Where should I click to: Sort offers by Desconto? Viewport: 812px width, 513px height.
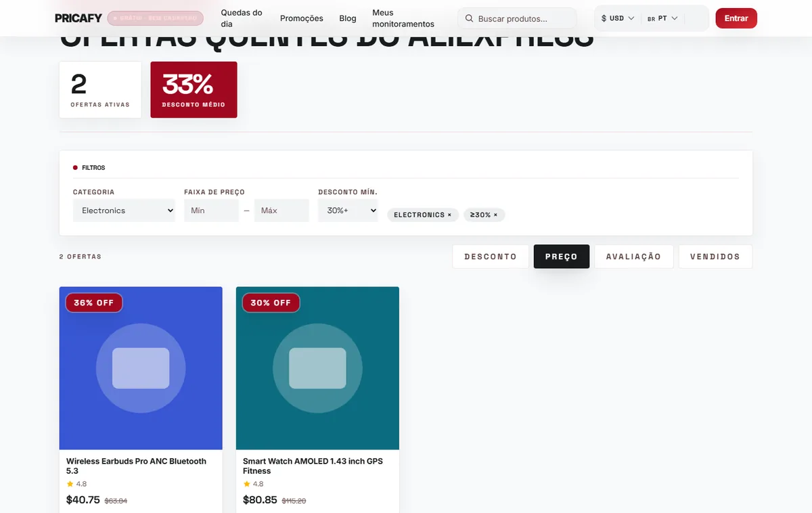pos(491,256)
